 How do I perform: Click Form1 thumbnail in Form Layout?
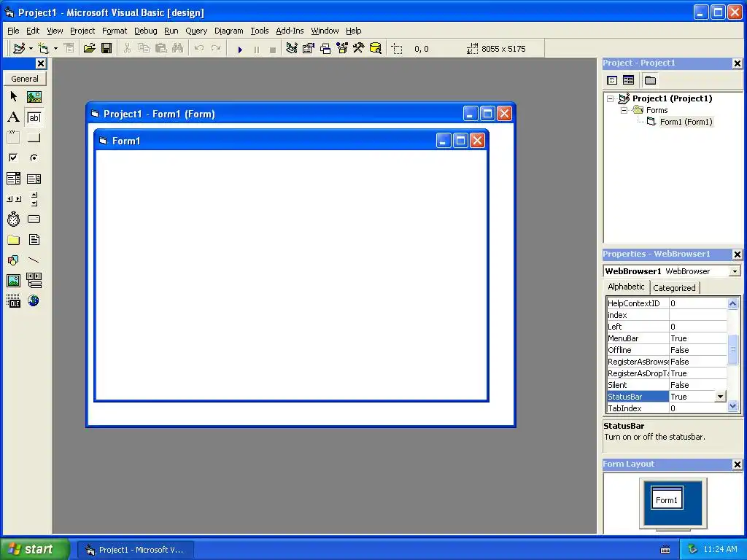point(667,499)
